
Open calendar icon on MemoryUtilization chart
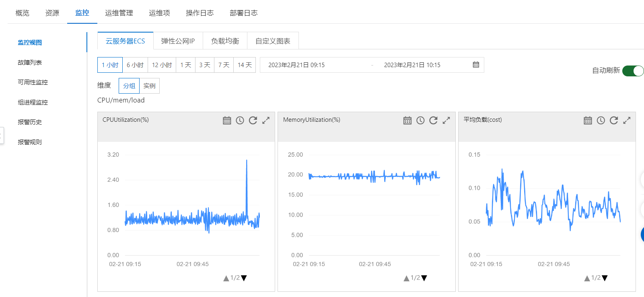tap(407, 120)
